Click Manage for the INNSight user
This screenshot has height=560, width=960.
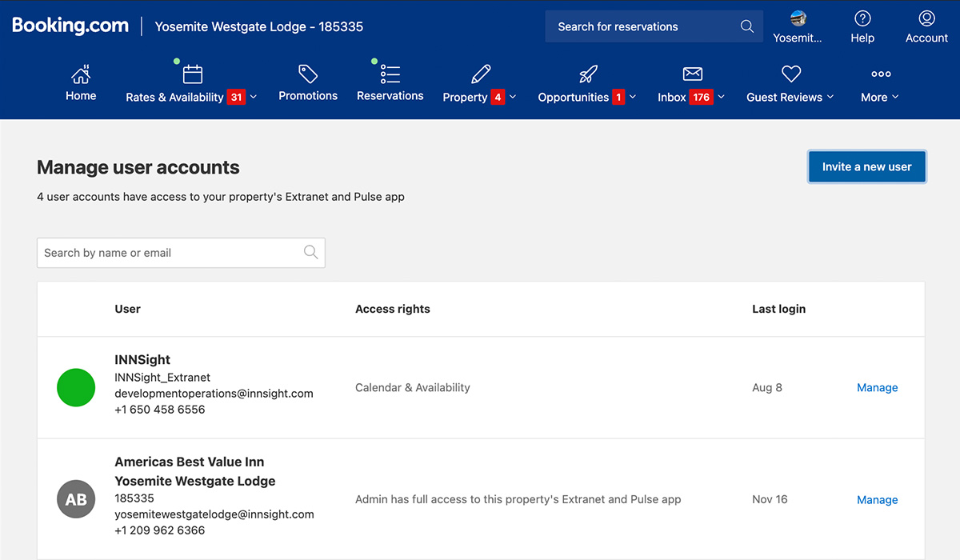click(878, 387)
